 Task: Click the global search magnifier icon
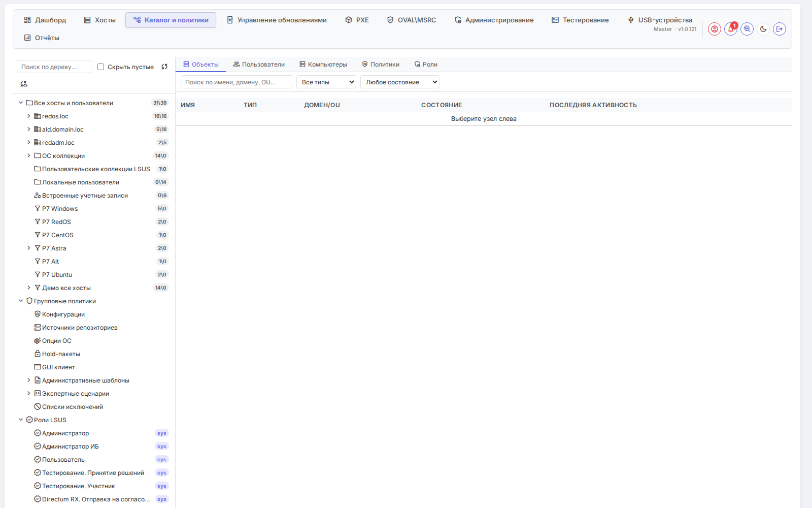tap(747, 29)
